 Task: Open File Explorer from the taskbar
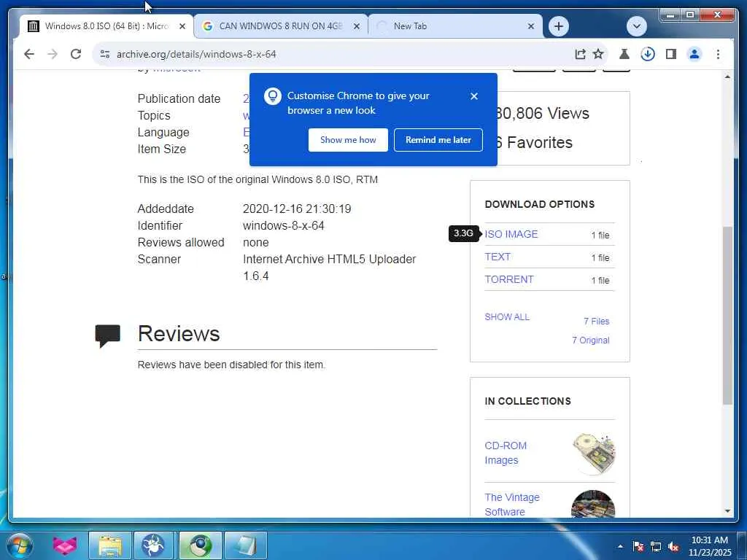[x=110, y=545]
